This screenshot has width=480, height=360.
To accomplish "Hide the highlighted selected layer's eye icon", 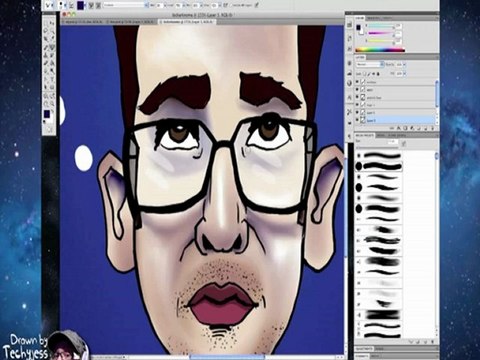I will click(357, 120).
